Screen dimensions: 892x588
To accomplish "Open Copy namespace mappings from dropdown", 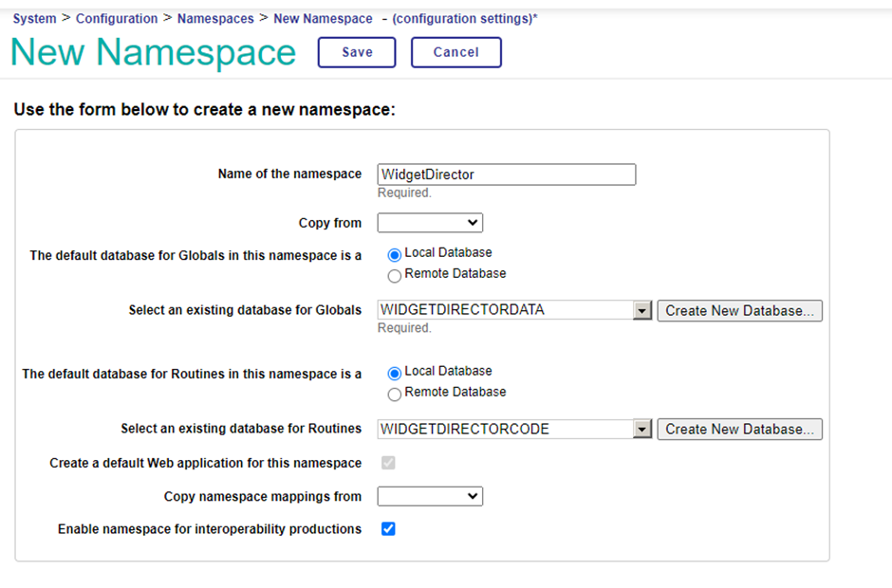I will click(430, 496).
